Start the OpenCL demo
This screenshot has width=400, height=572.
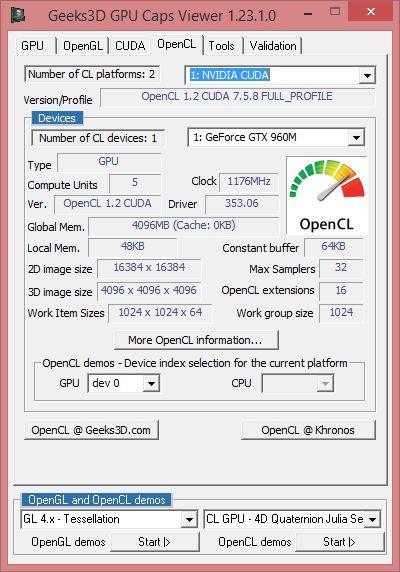(x=339, y=542)
